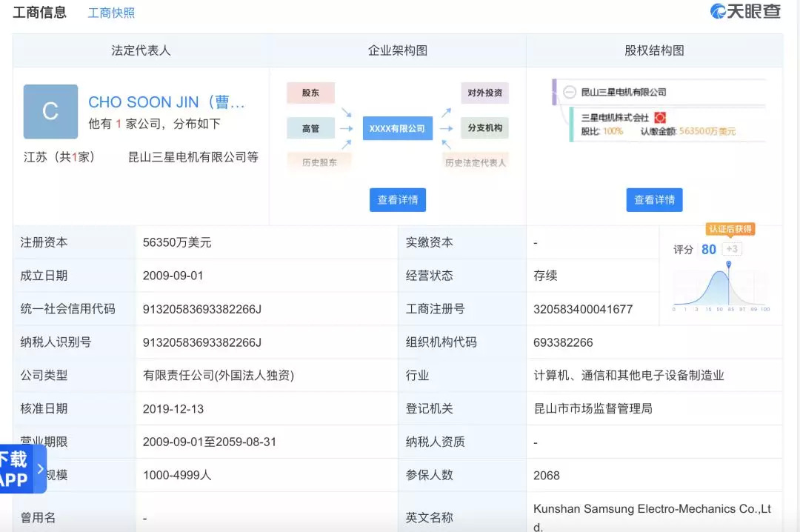Image resolution: width=800 pixels, height=532 pixels.
Task: Switch to the 工商快照 tab
Action: [111, 13]
